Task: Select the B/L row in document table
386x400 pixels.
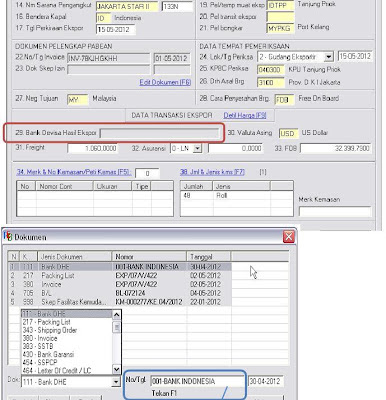Action: (120, 293)
